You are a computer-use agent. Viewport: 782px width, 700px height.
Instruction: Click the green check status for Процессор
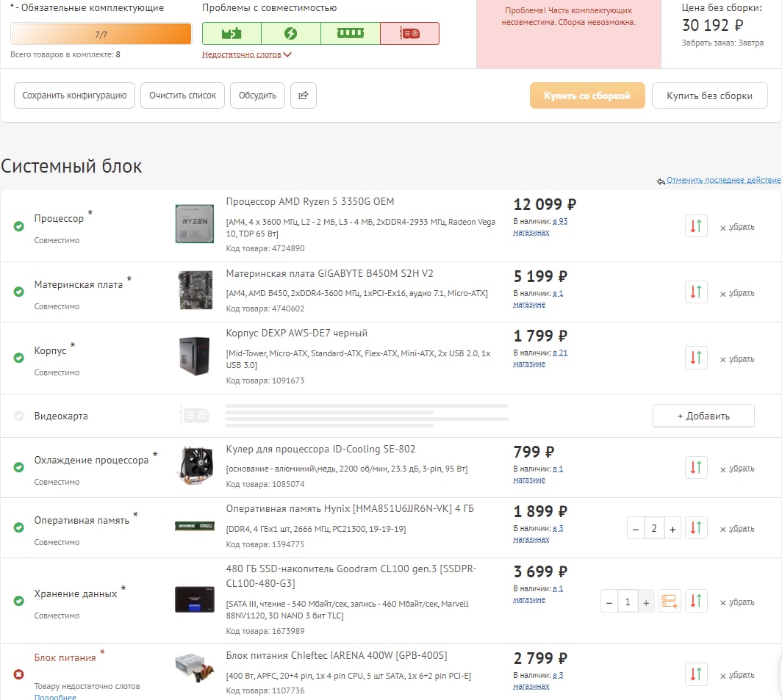click(x=19, y=226)
